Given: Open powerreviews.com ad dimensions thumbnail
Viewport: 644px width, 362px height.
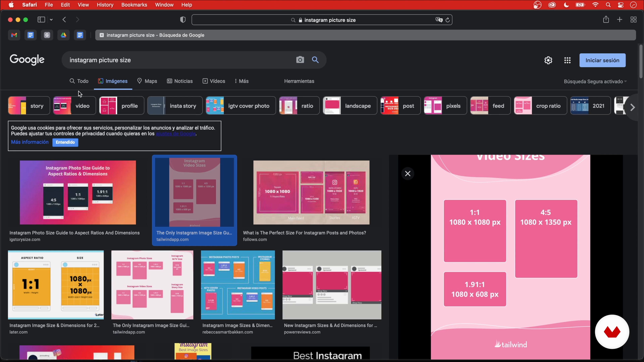Looking at the screenshot, I should 332,285.
